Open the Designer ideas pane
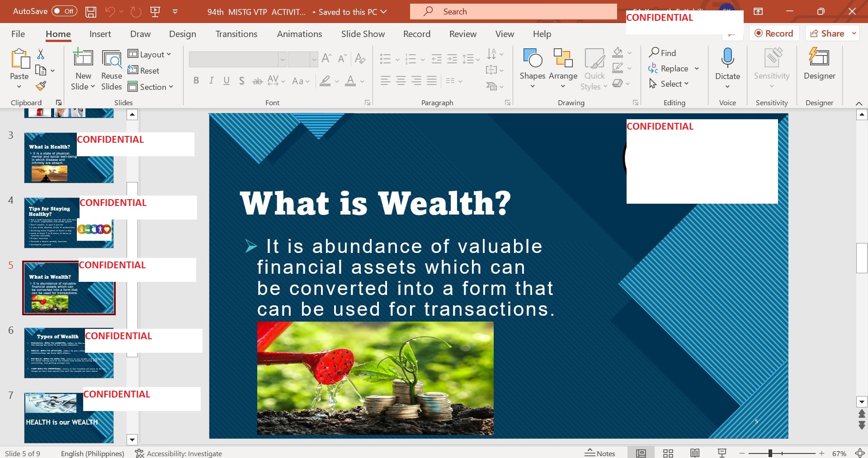This screenshot has width=868, height=458. (x=819, y=65)
